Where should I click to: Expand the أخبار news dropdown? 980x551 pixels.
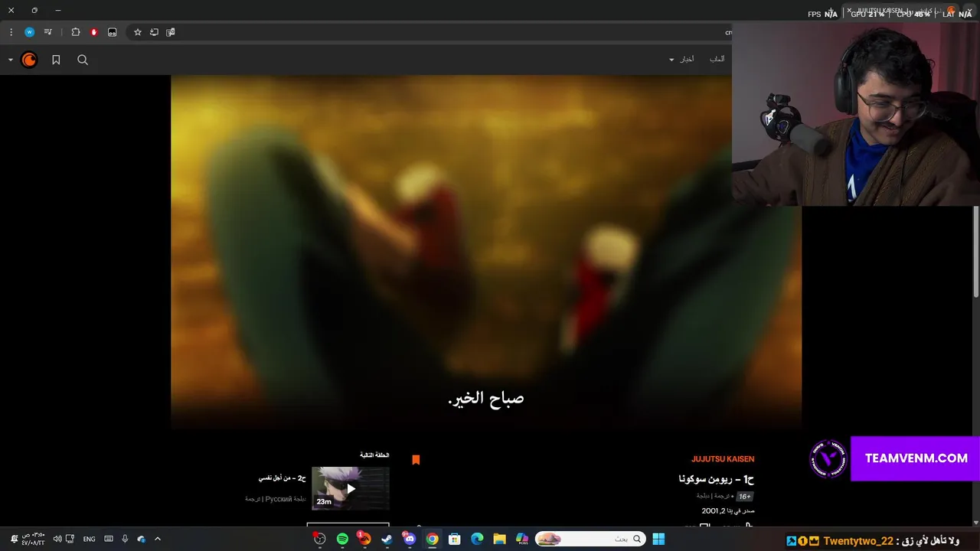tap(681, 59)
